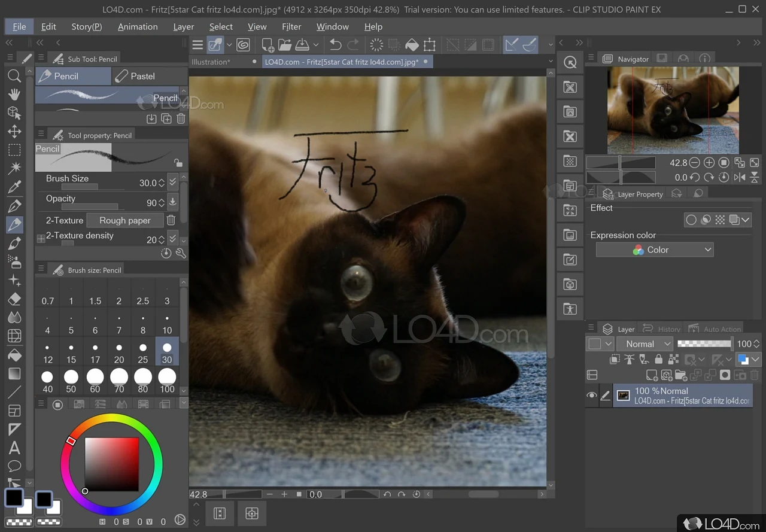Toggle Clip to layer below icon

[x=615, y=360]
